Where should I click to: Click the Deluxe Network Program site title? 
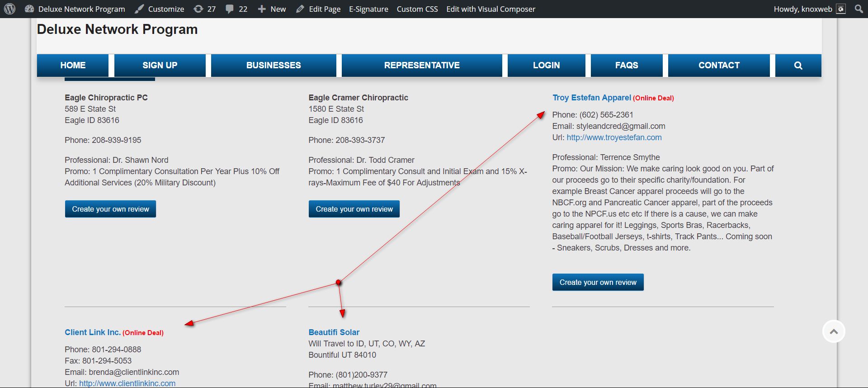pos(118,29)
